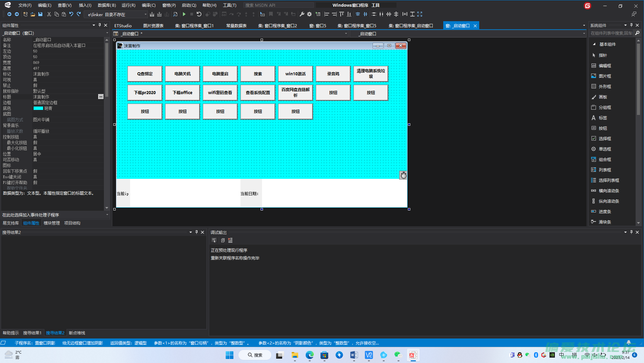This screenshot has height=363, width=644.
Task: Switch to the 图片资源表 tab
Action: [x=153, y=26]
